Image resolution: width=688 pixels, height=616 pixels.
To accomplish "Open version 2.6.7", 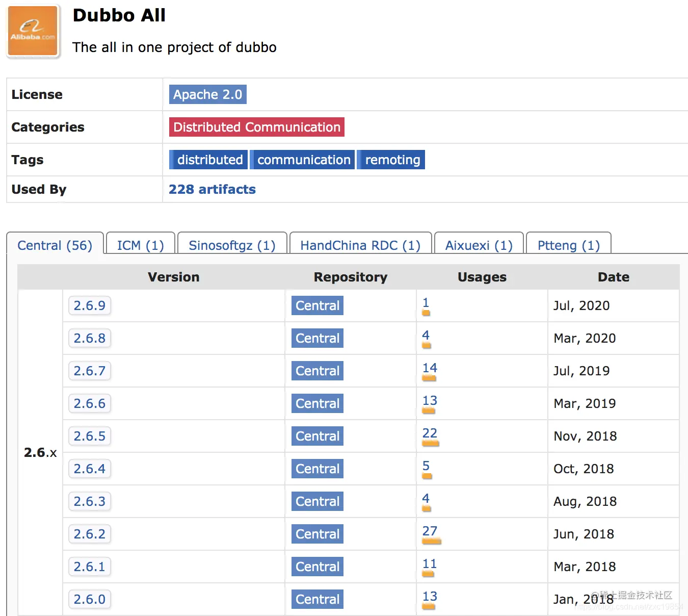I will tap(90, 371).
